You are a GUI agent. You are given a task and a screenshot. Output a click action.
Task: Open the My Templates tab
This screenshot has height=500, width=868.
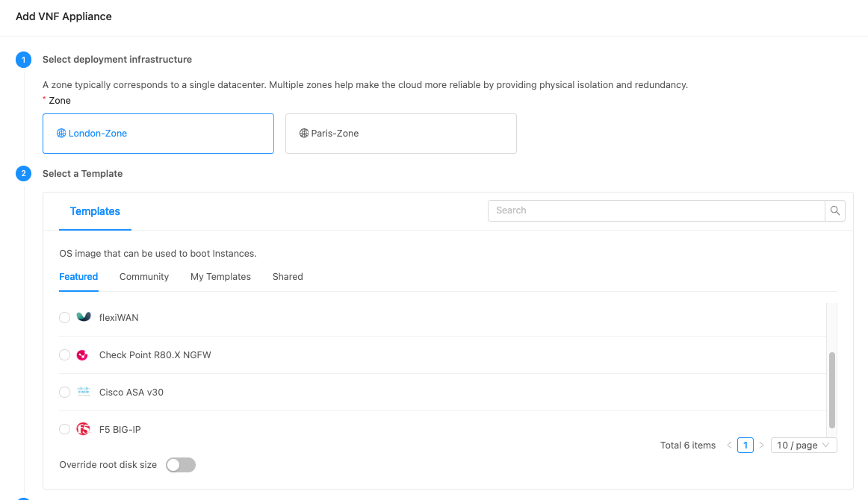click(220, 276)
